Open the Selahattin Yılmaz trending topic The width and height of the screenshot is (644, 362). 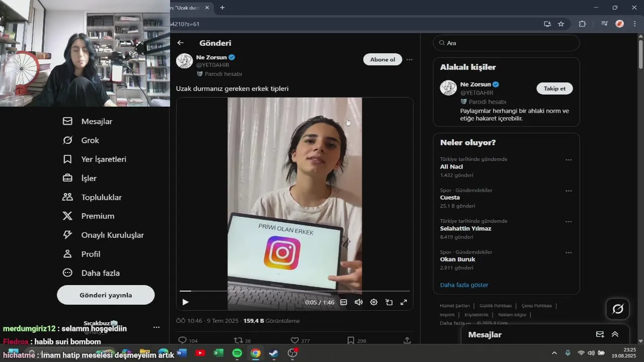click(x=465, y=228)
